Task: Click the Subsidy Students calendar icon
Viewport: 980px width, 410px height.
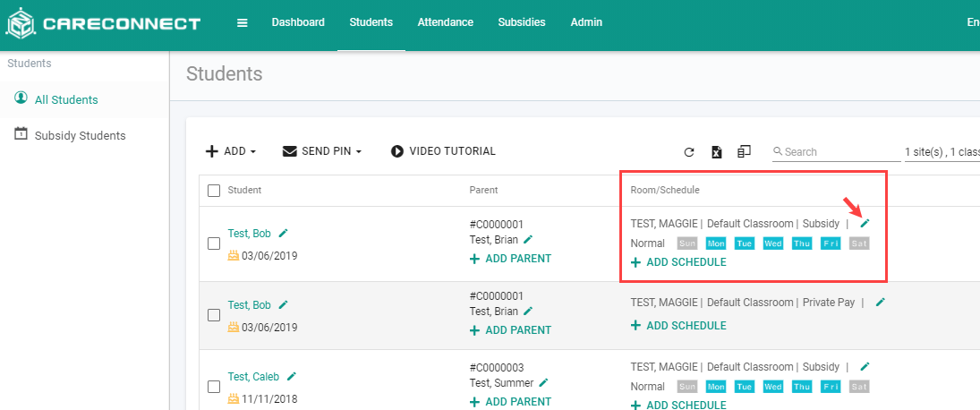Action: point(21,133)
